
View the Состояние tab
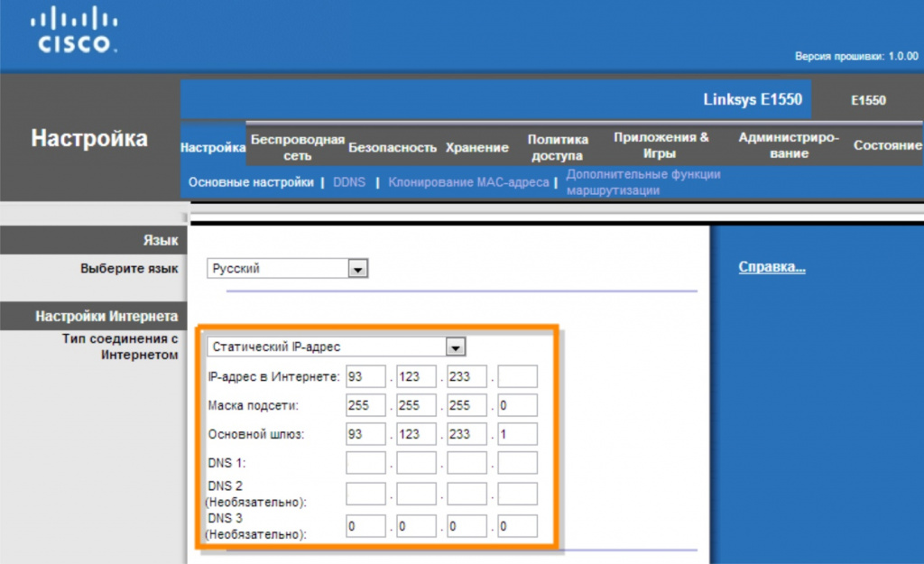887,145
